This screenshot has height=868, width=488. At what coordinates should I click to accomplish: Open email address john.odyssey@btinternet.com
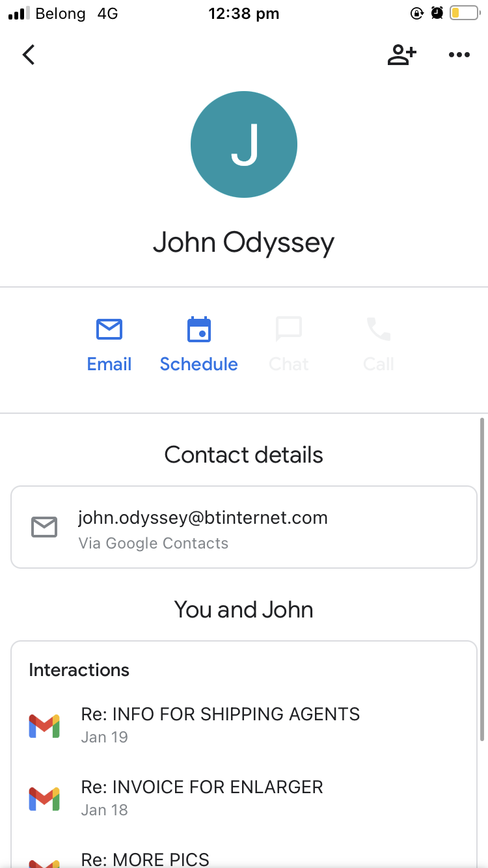203,519
